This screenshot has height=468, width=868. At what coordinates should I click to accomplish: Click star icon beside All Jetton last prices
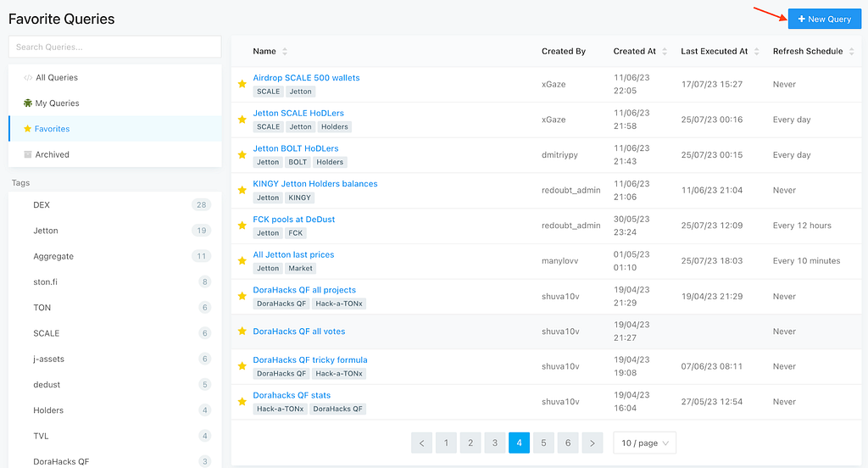[x=242, y=261]
